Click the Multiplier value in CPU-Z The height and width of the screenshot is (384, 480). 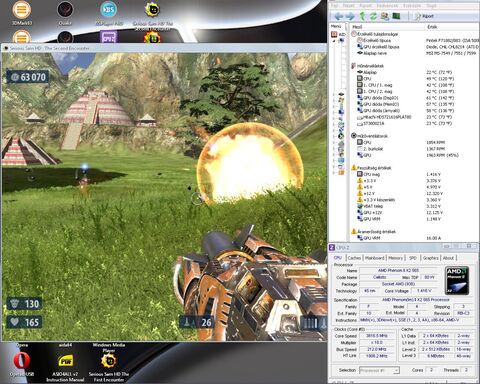click(x=377, y=342)
